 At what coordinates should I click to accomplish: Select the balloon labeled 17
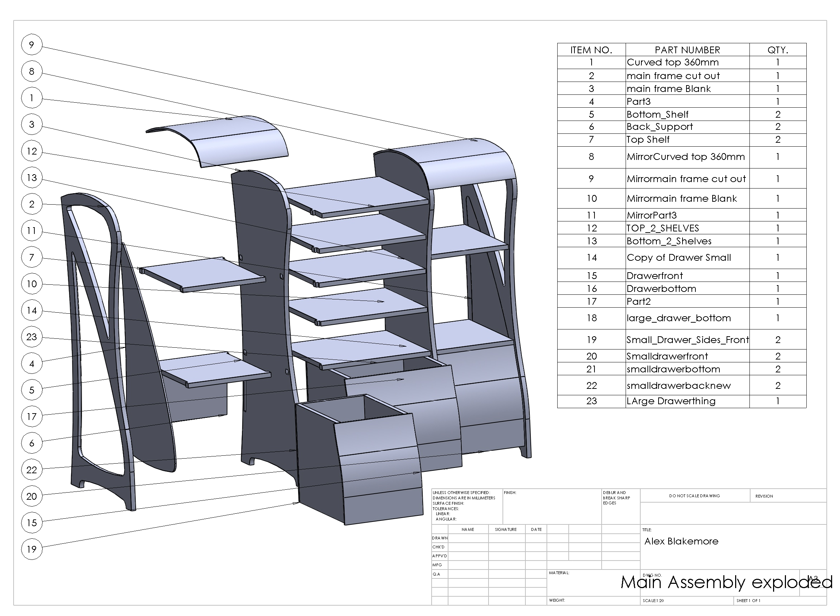[x=32, y=416]
